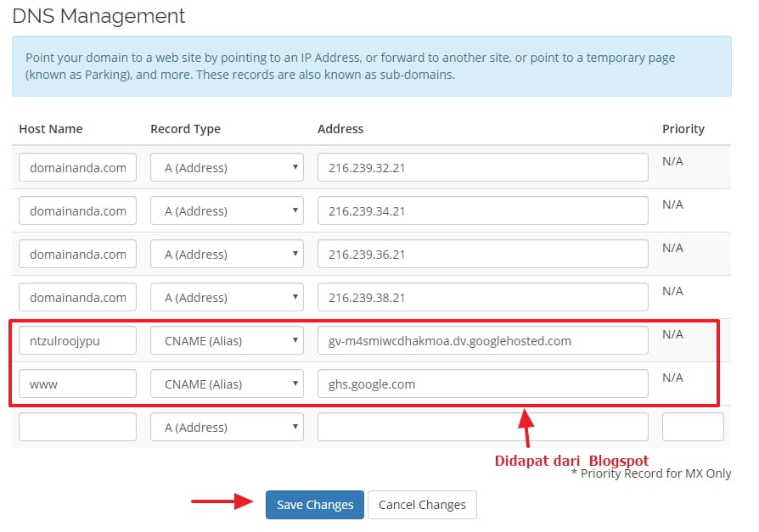Open Record Type dropdown for 216.239.32.21 row
759x532 pixels.
point(227,168)
